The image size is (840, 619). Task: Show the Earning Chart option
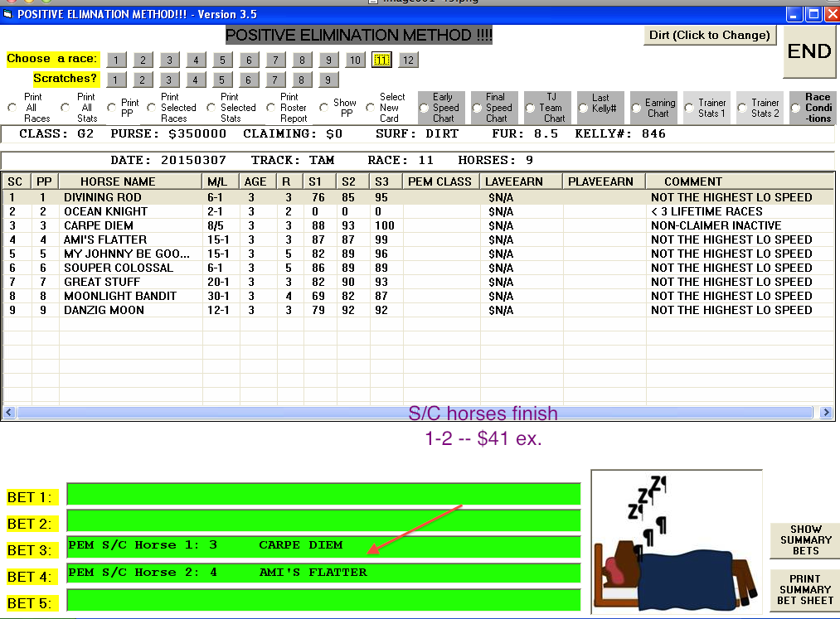click(x=637, y=109)
